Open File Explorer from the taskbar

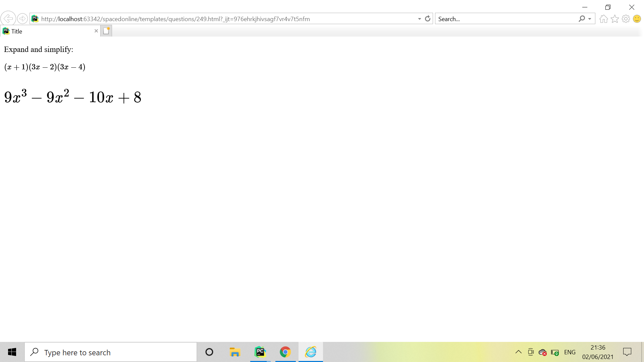pos(235,352)
